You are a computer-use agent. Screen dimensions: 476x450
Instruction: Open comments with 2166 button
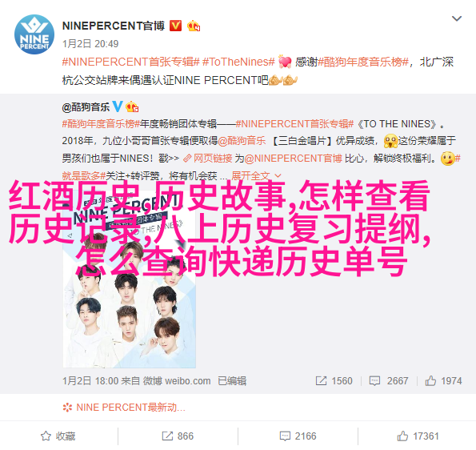click(x=298, y=436)
